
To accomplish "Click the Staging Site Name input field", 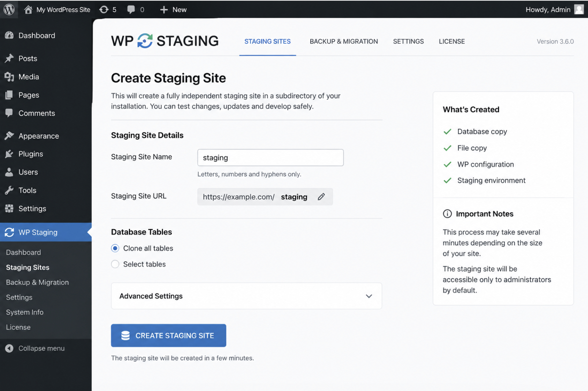I will pyautogui.click(x=270, y=158).
